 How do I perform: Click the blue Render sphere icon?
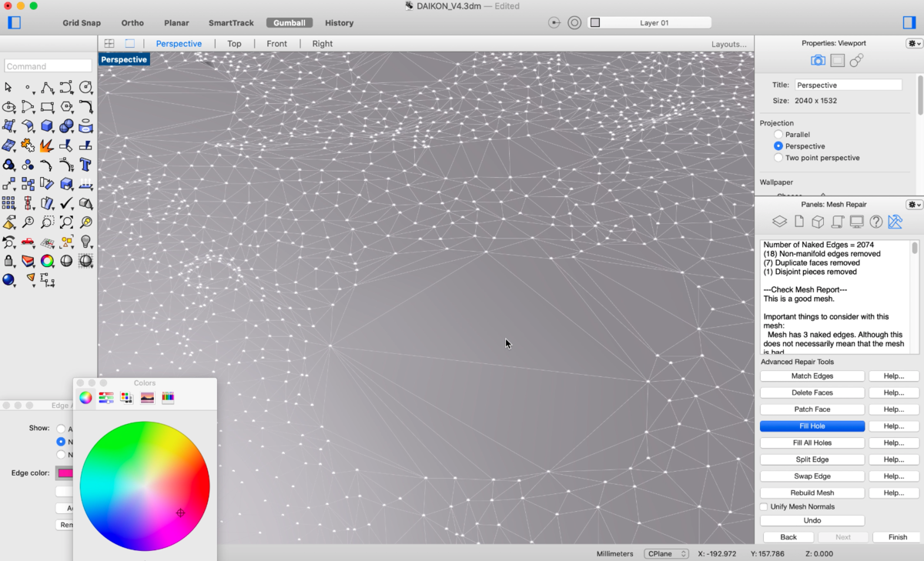pyautogui.click(x=8, y=280)
